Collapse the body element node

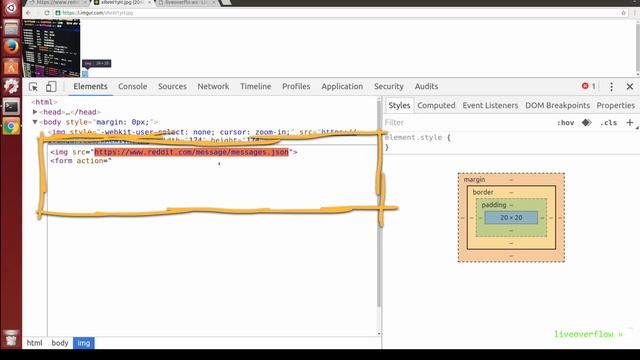click(35, 122)
